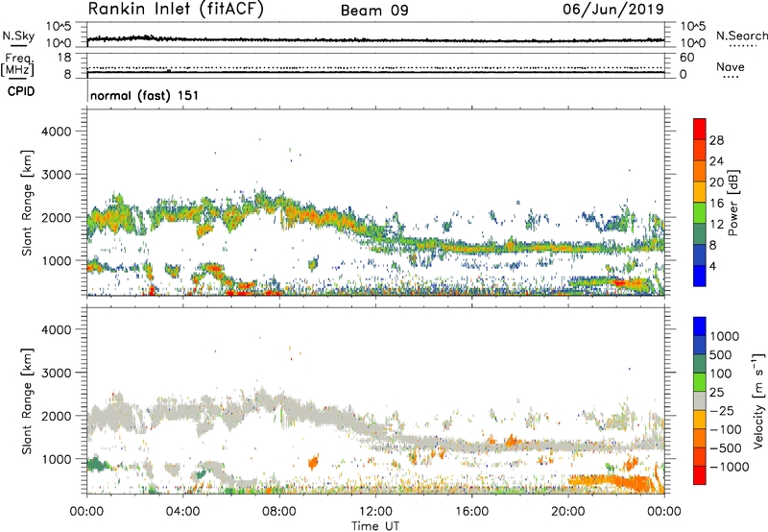Click '1000' on the power panel range axis

(x=57, y=260)
